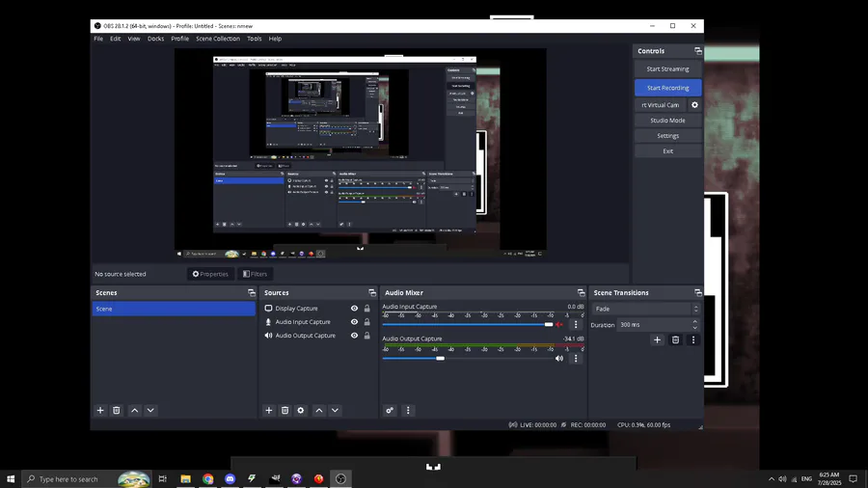
Task: Open the View menu
Action: [x=134, y=39]
